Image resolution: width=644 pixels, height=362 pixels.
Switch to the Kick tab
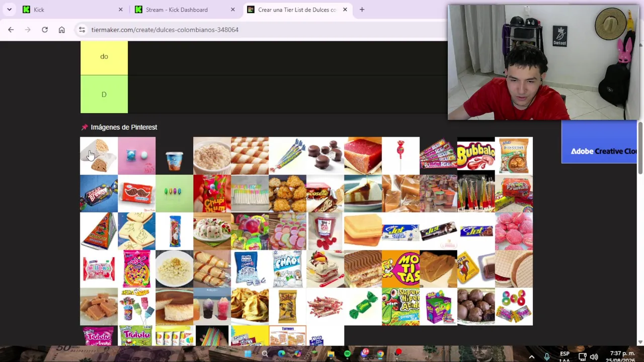[x=72, y=10]
